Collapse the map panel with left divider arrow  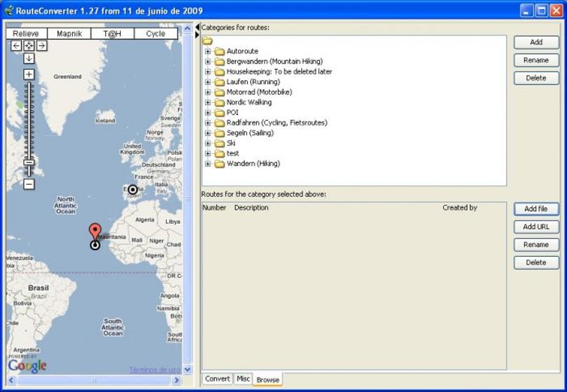197,27
